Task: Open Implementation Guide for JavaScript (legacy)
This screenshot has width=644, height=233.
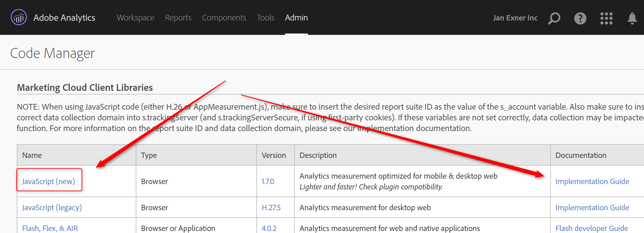Action: tap(592, 208)
